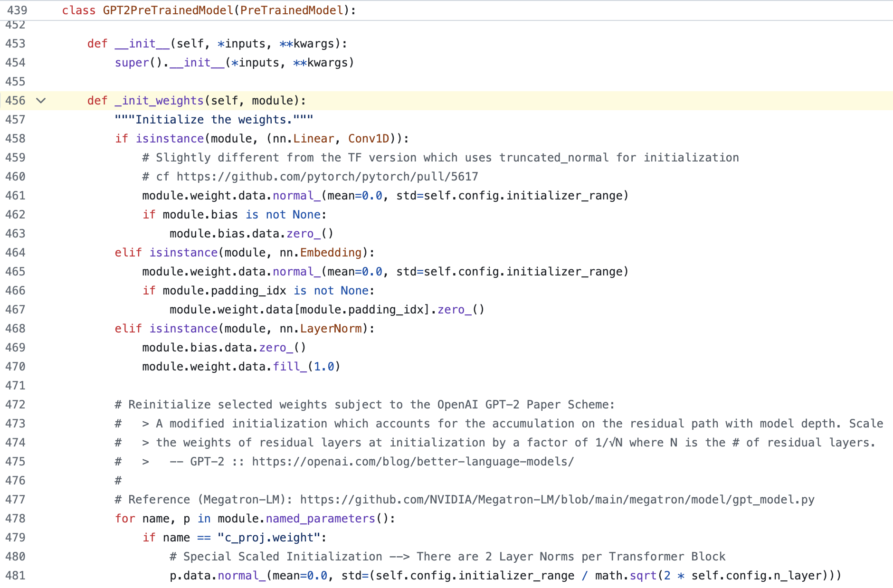893x588 pixels.
Task: Click normal_ call on line 465
Action: pos(296,272)
